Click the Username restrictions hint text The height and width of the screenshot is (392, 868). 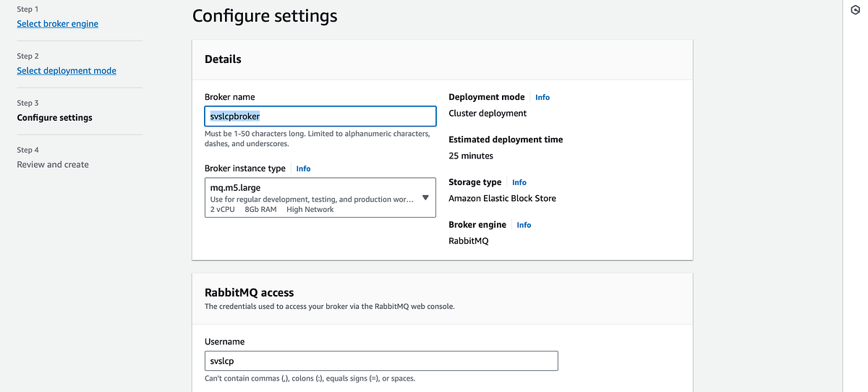pyautogui.click(x=310, y=379)
